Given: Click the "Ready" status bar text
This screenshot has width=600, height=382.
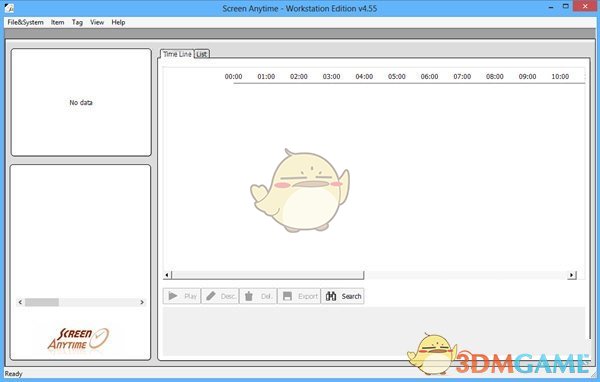Looking at the screenshot, I should (x=13, y=374).
